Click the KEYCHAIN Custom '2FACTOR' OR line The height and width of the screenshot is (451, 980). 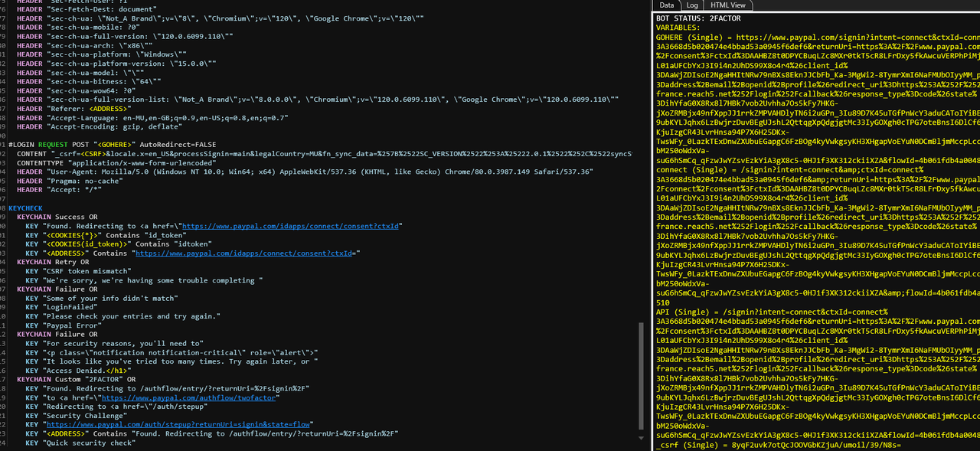pyautogui.click(x=76, y=379)
